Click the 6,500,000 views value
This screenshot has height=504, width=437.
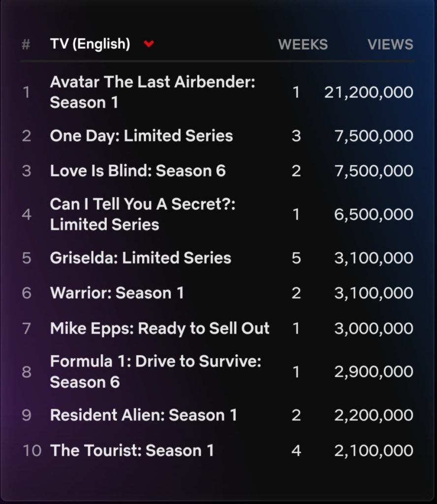click(374, 214)
